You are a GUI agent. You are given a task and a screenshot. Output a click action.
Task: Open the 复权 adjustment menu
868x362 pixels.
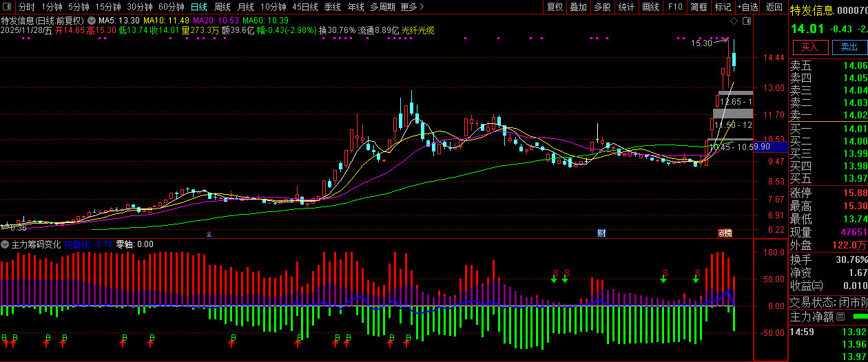click(555, 7)
